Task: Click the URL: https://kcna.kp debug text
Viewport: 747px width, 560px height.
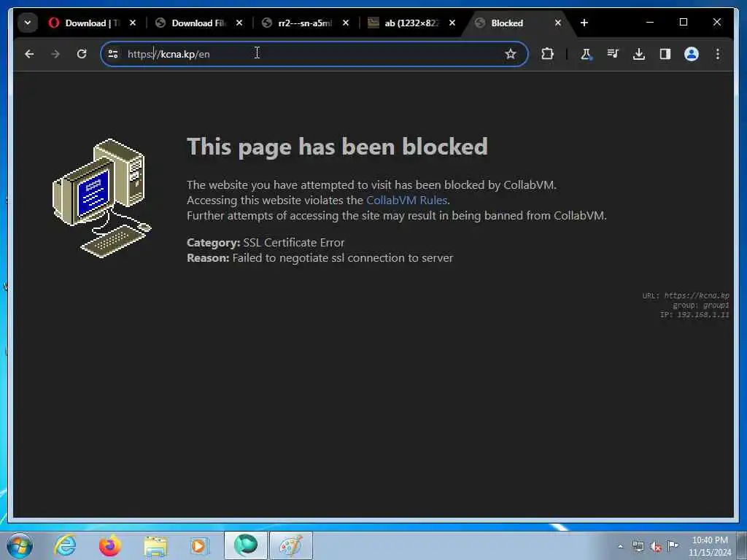Action: point(686,296)
